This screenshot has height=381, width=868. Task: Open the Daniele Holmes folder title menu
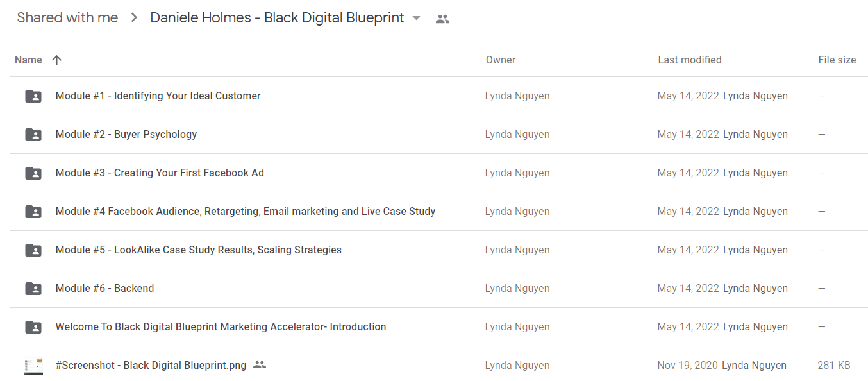coord(277,18)
